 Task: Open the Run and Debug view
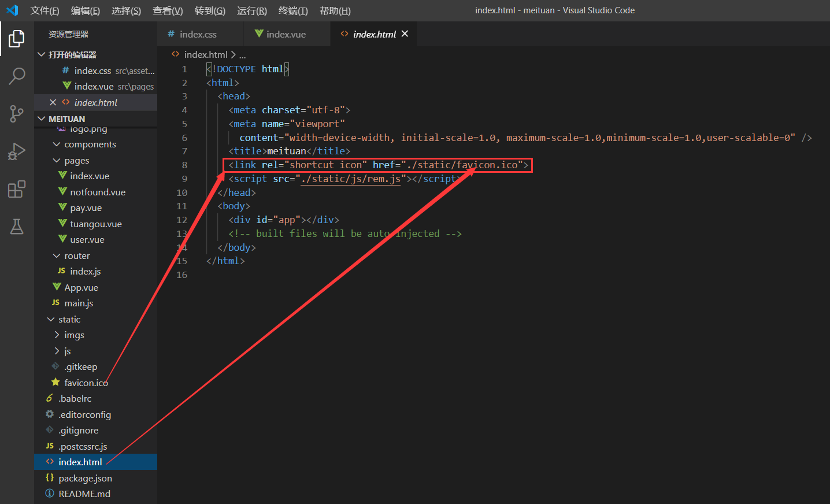[17, 151]
